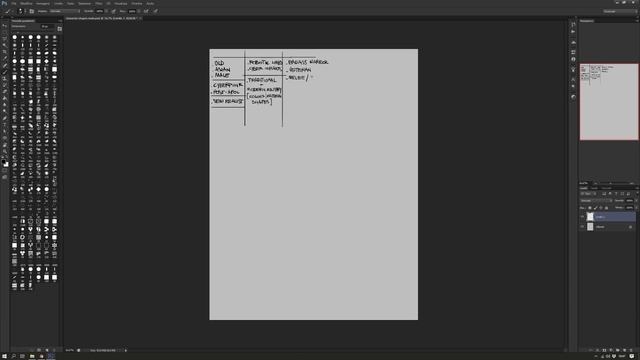Viewport: 640px width, 360px height.
Task: Select the Eraser tool
Action: click(4, 91)
